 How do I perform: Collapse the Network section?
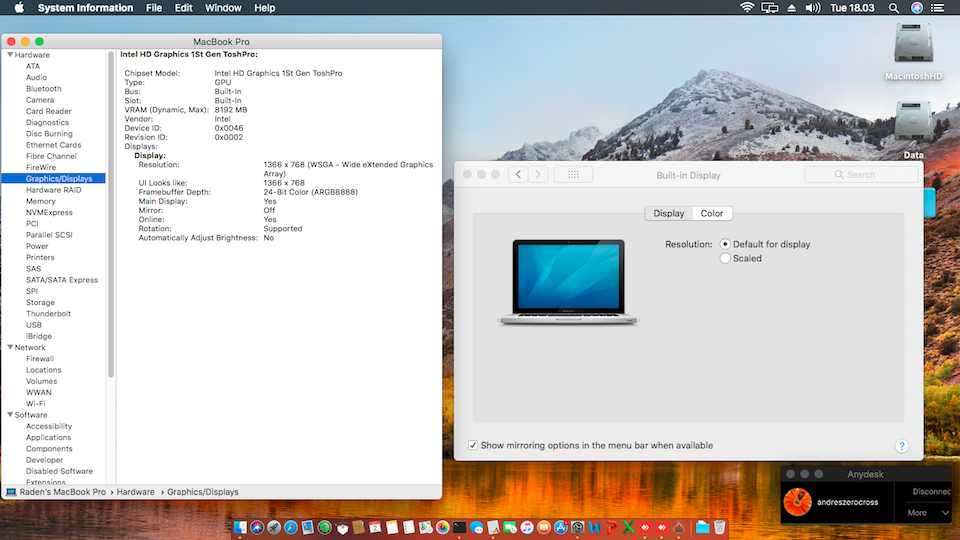[9, 347]
